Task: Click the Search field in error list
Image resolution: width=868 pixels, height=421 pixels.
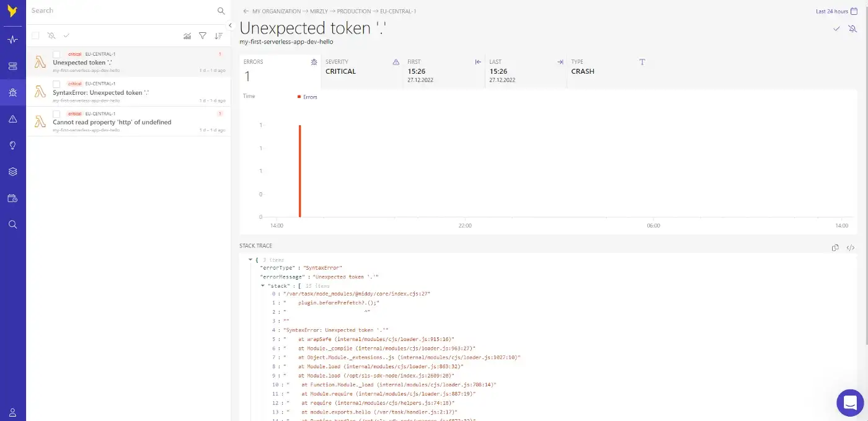Action: 121,11
